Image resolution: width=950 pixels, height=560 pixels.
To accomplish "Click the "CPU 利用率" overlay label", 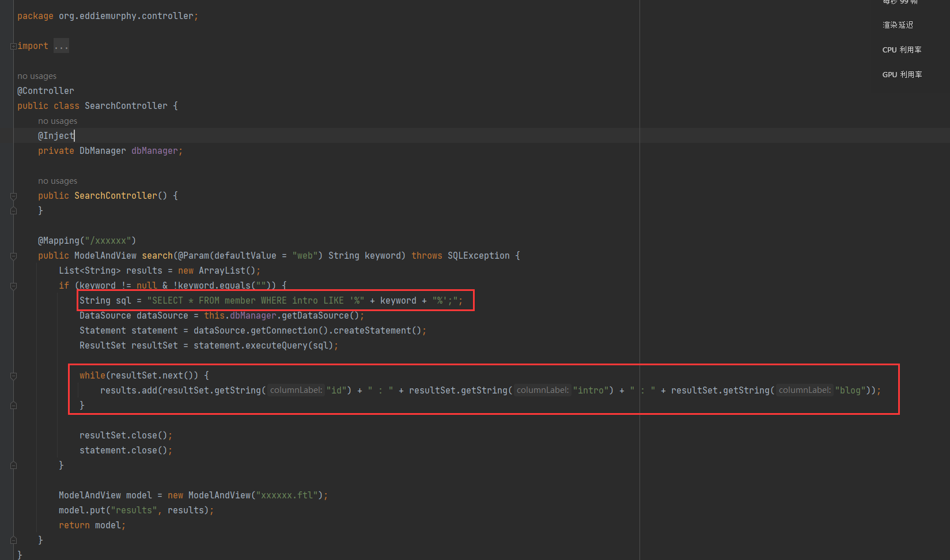I will coord(902,50).
